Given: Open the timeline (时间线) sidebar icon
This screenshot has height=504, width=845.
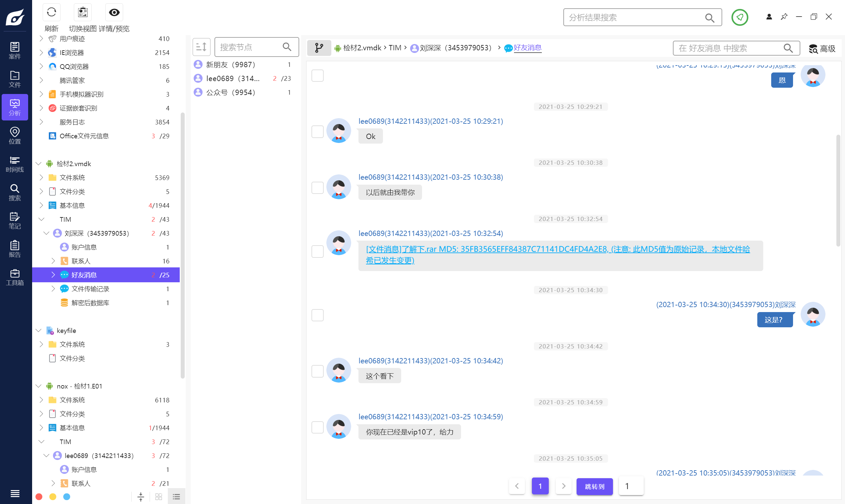Looking at the screenshot, I should coord(15,164).
